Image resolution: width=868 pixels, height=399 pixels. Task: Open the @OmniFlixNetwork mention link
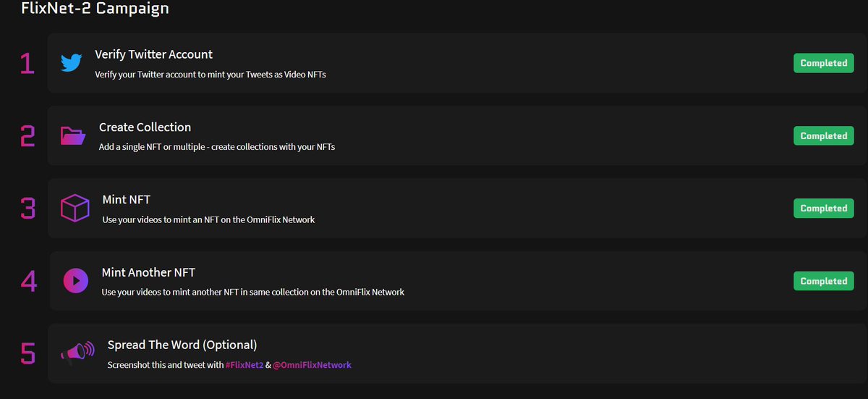[312, 365]
